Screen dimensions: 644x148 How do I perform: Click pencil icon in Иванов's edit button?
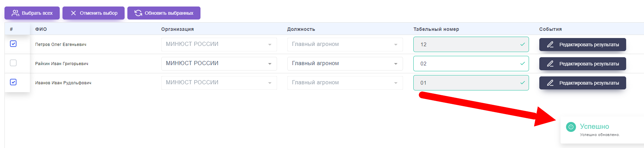[x=550, y=83]
